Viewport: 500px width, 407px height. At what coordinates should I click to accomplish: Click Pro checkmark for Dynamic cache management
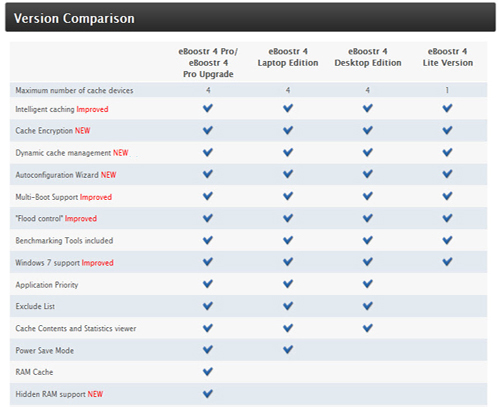coord(208,152)
